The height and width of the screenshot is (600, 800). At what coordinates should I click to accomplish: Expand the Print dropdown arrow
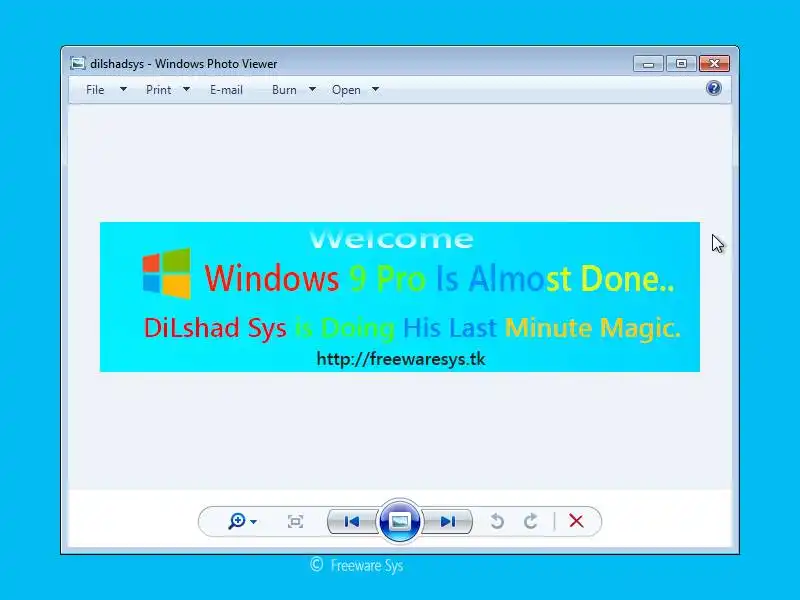(187, 89)
